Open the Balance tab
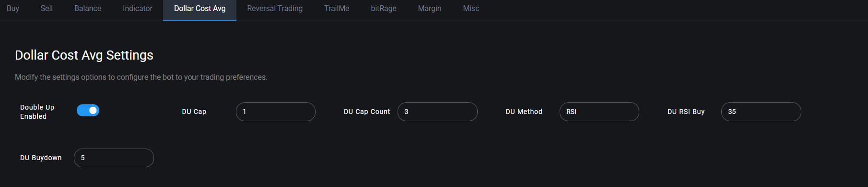This screenshot has height=187, width=868. coord(88,9)
